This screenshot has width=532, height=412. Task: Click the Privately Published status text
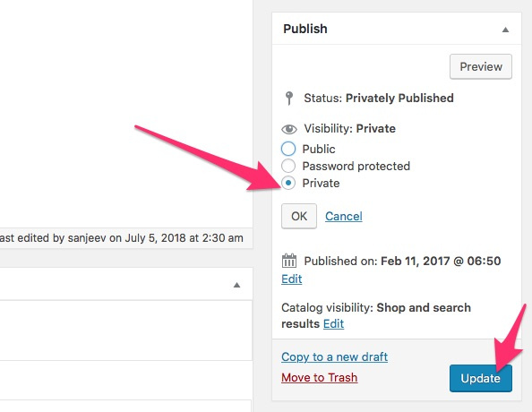tap(399, 99)
